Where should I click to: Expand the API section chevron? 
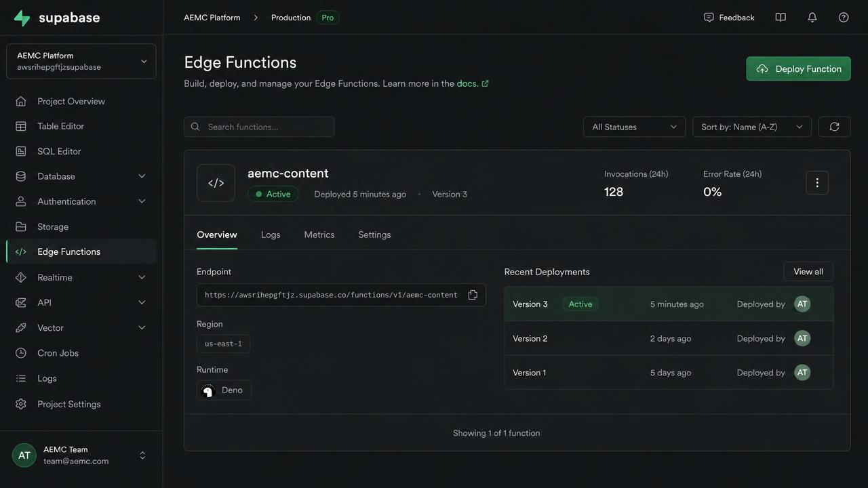[x=142, y=302]
